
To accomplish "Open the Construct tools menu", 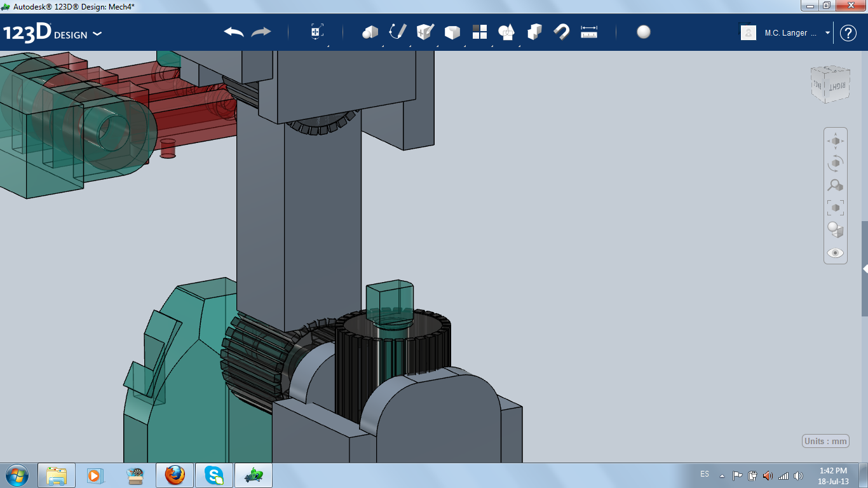I will coord(425,32).
